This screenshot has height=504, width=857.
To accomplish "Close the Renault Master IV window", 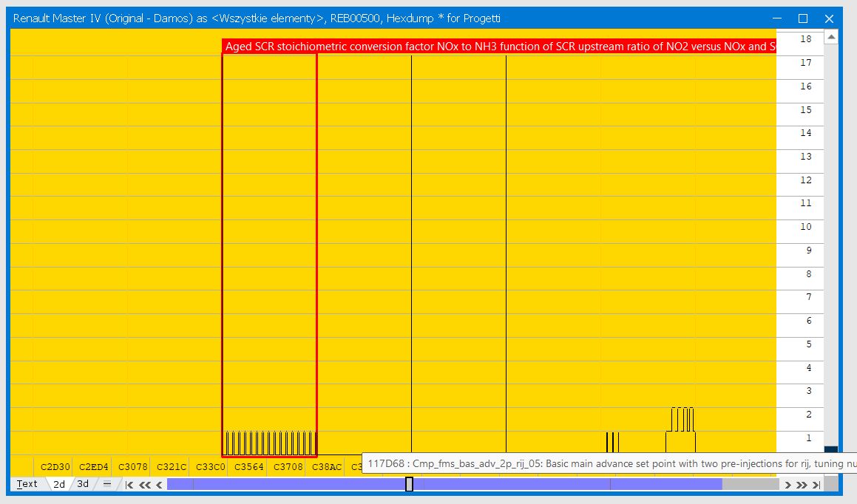I will [829, 18].
